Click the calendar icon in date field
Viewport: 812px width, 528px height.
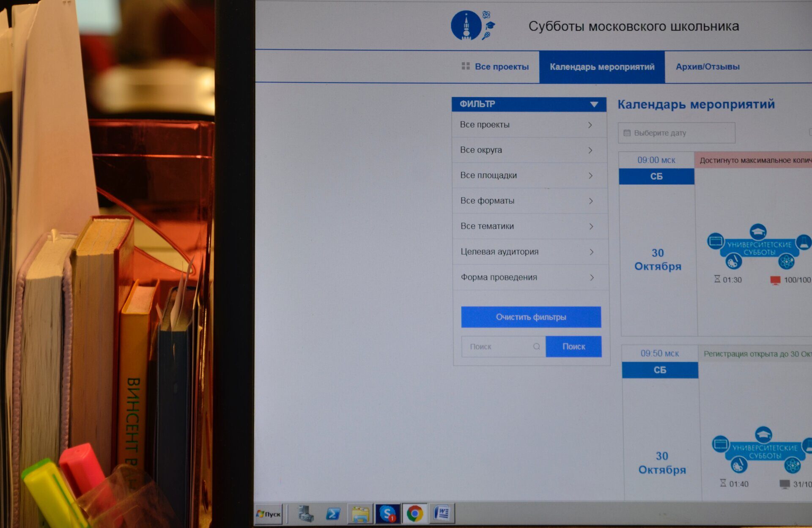(x=627, y=133)
